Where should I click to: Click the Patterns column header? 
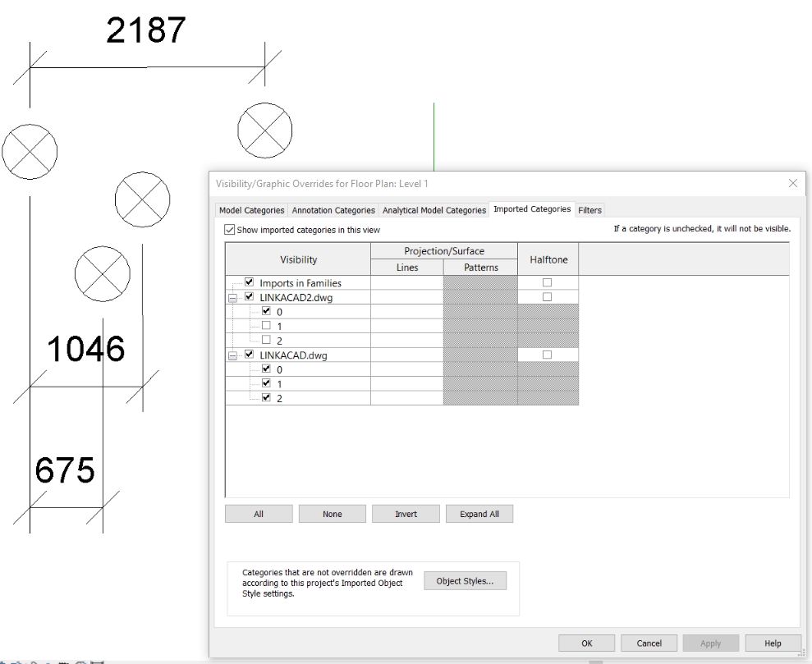[480, 267]
